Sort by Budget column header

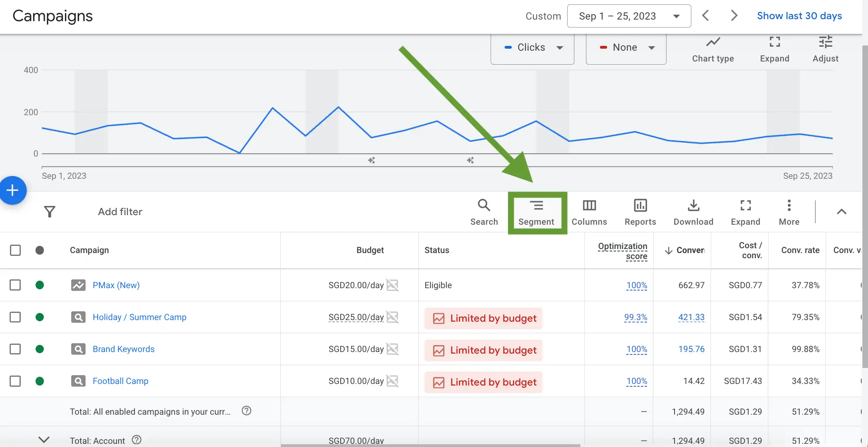(370, 250)
